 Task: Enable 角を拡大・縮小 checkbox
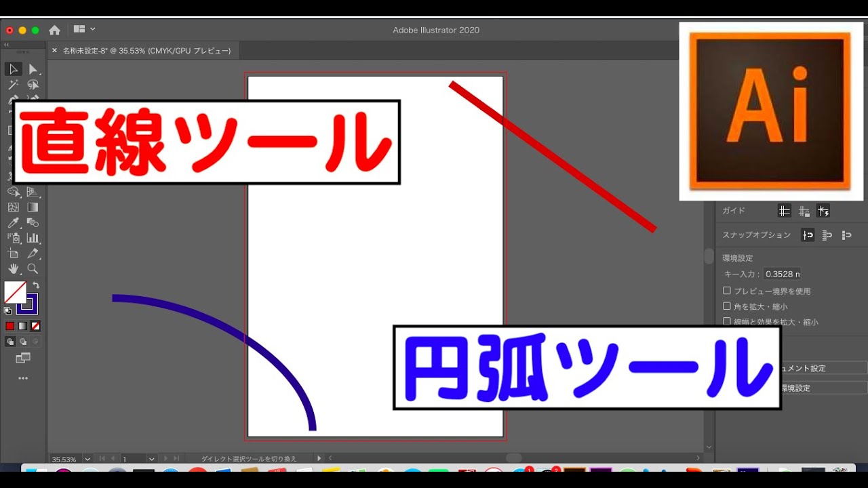pyautogui.click(x=727, y=306)
